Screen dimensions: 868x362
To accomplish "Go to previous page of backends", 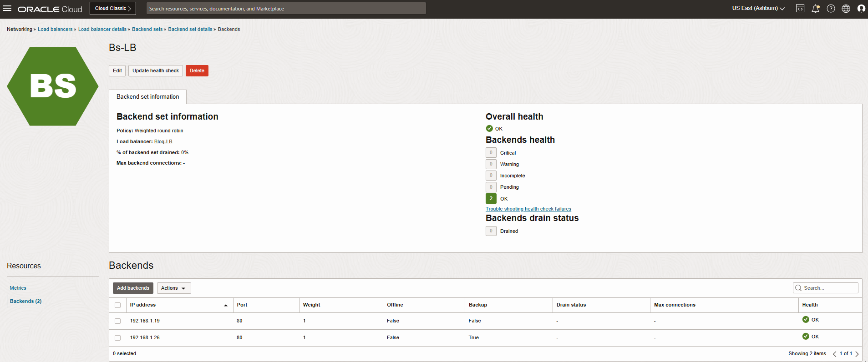I will (x=834, y=354).
